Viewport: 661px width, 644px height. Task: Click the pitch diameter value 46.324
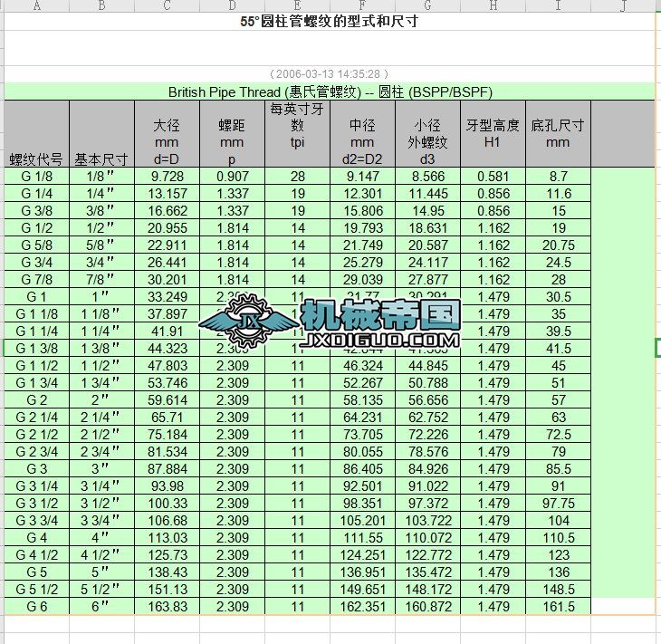362,366
